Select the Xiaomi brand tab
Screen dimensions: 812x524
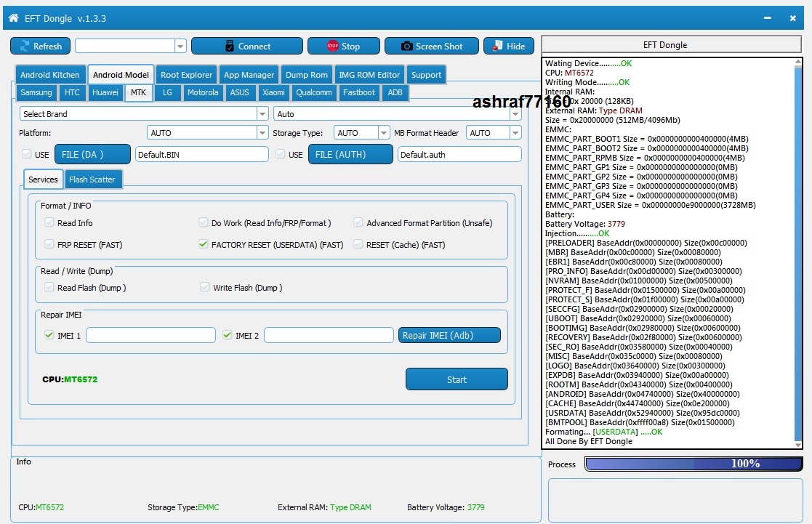click(273, 92)
